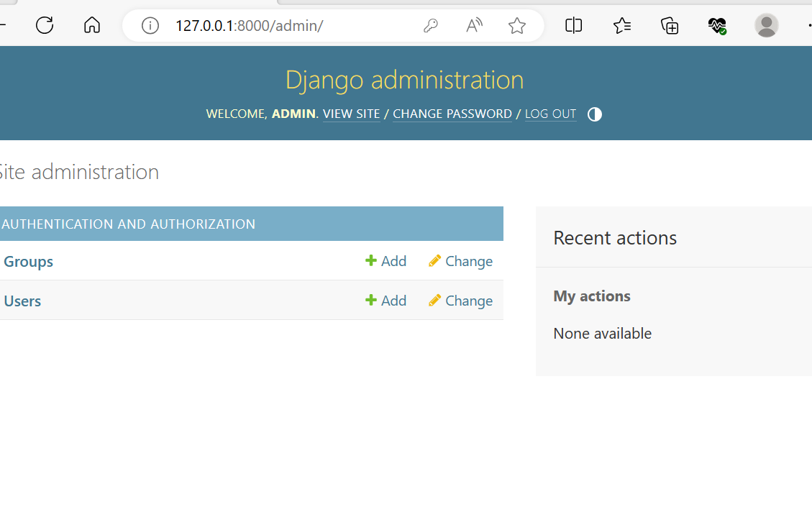Add a new Group

coord(386,261)
